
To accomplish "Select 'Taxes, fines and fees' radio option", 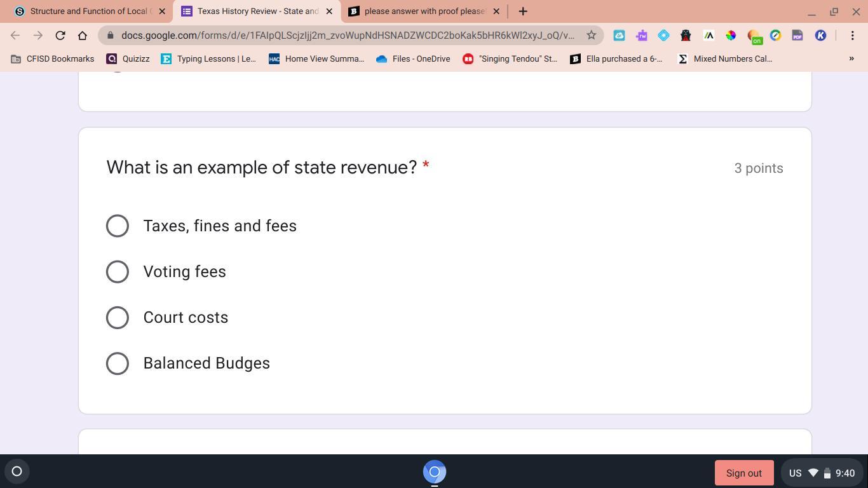I will tap(118, 226).
